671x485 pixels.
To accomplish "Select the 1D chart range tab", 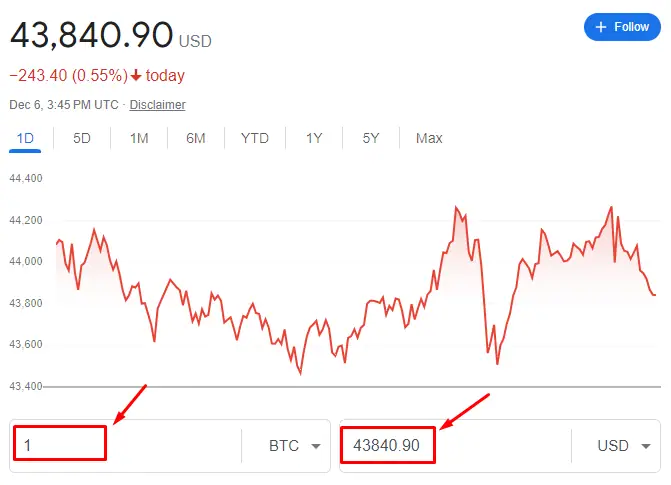I will [x=24, y=138].
